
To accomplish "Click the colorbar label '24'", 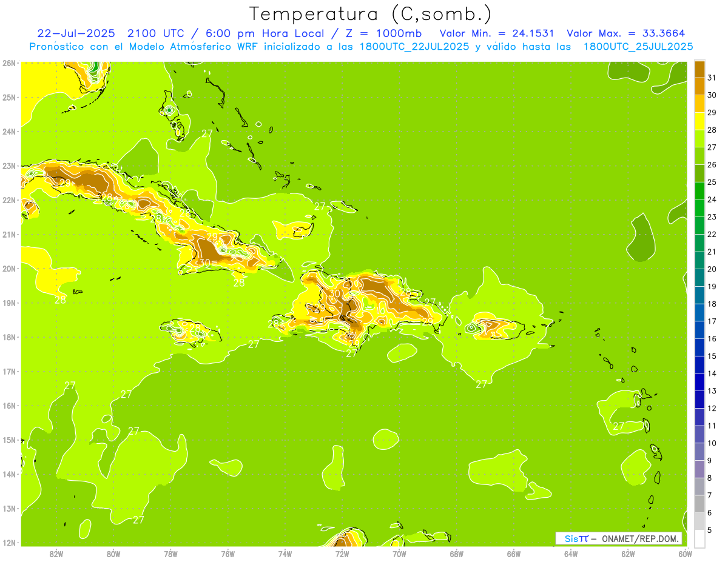I will coord(712,199).
